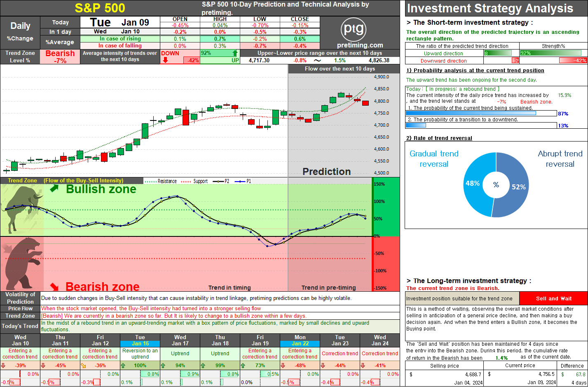Select the Wed Jan 24 column header
The image size is (588, 387).
(x=380, y=340)
